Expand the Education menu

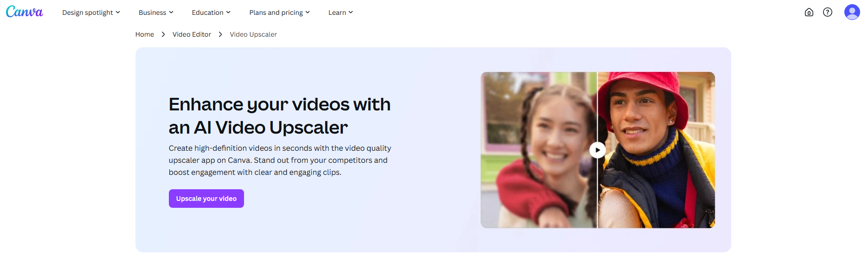(x=211, y=13)
